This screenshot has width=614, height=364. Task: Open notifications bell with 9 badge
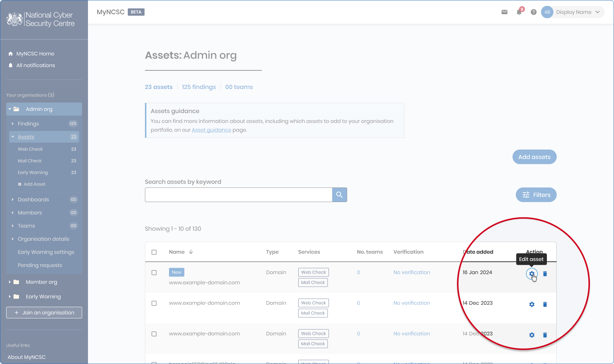[519, 12]
